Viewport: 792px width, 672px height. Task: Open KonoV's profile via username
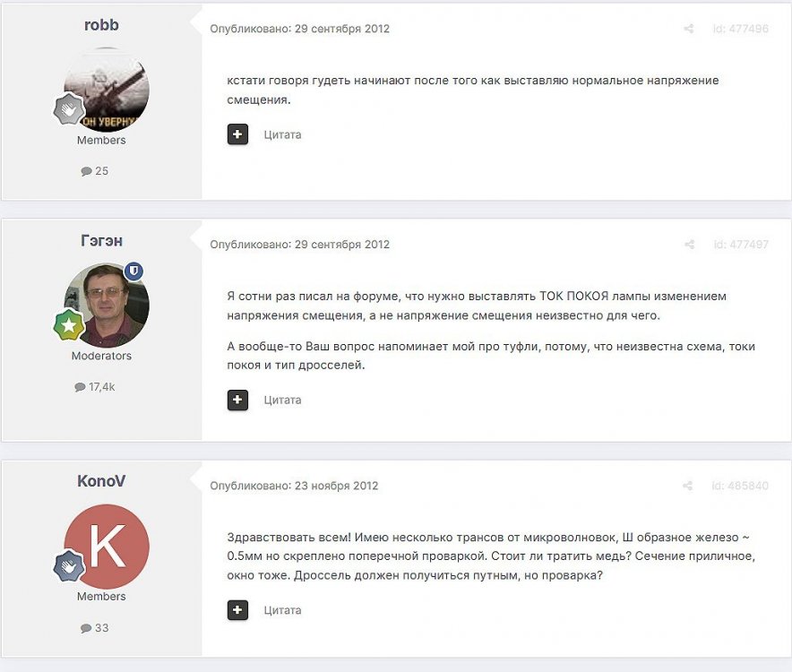click(x=101, y=481)
